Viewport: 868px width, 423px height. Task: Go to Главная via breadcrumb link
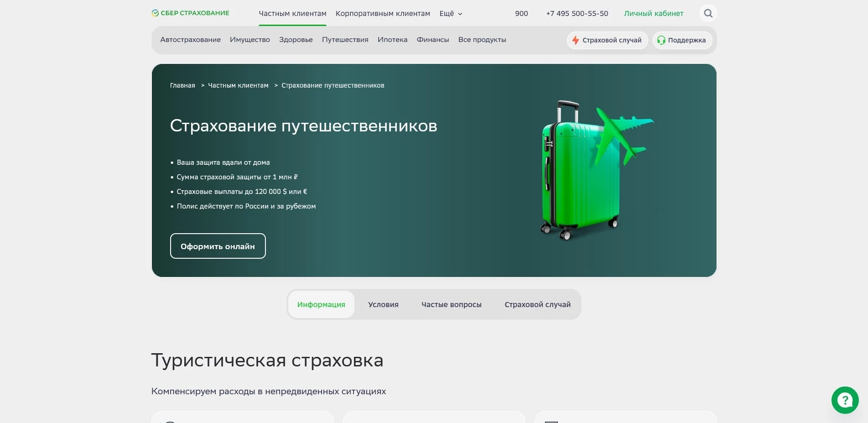[x=182, y=85]
